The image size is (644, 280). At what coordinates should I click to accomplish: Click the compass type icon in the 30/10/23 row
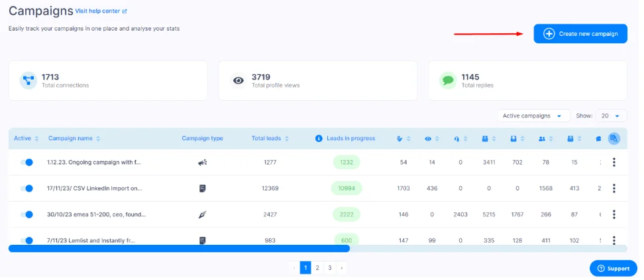(x=203, y=214)
